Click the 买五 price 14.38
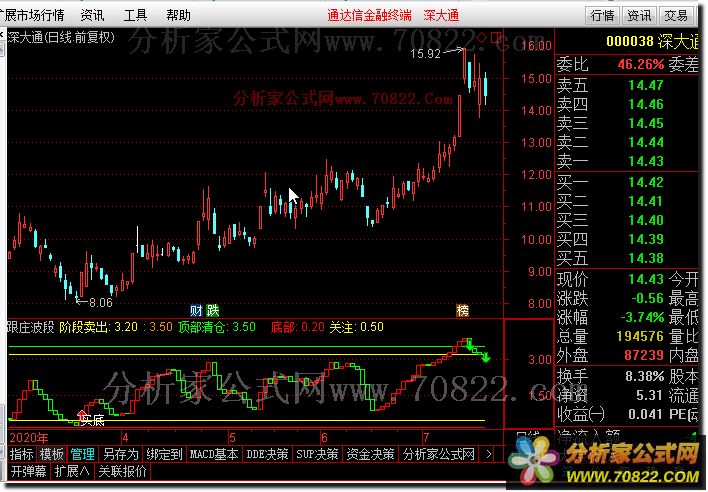This screenshot has height=492, width=708. point(646,258)
